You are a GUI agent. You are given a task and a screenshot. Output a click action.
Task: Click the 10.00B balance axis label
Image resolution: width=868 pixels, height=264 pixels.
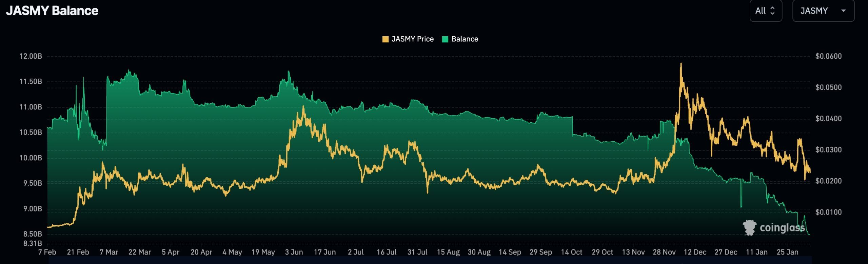[x=31, y=158]
